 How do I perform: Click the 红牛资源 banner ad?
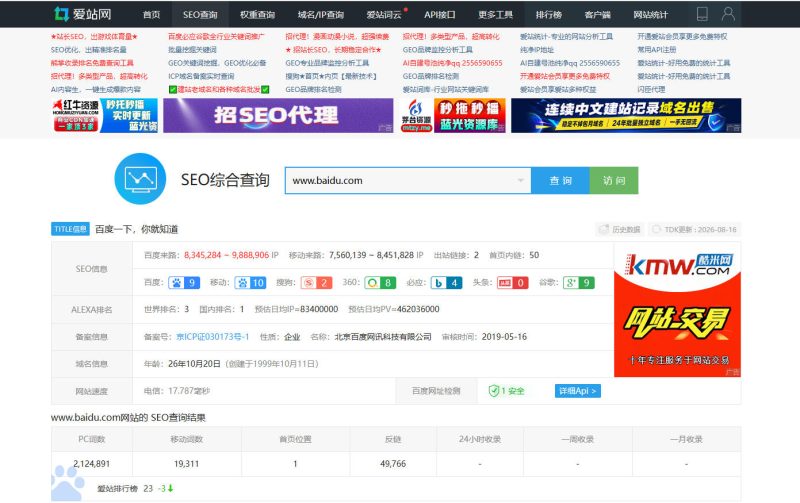tap(105, 115)
